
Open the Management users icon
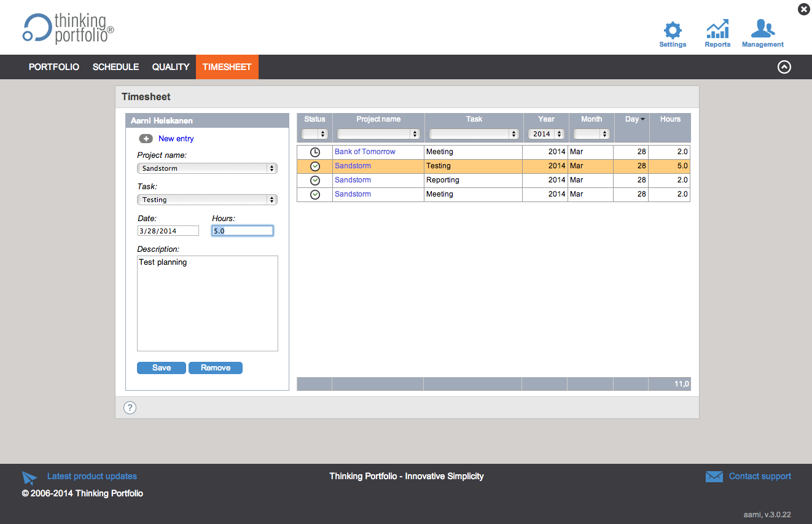[x=763, y=29]
